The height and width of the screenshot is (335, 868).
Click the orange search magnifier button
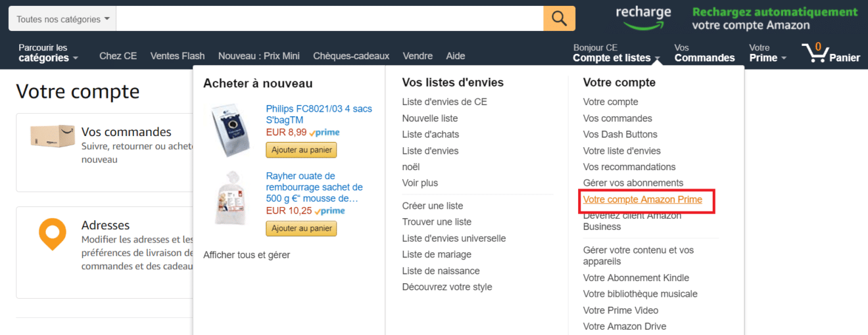pyautogui.click(x=559, y=18)
